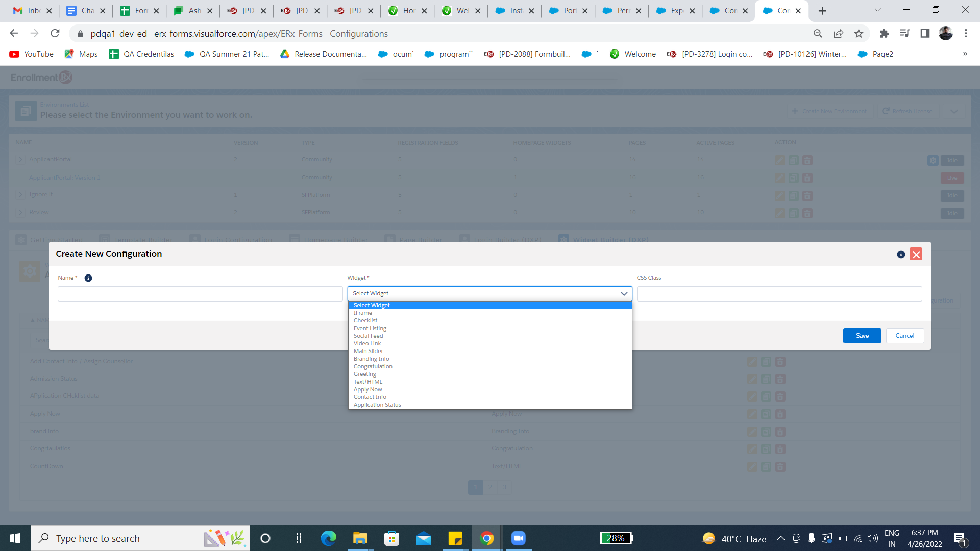980x551 pixels.
Task: Choose Event Listing widget option
Action: point(370,328)
